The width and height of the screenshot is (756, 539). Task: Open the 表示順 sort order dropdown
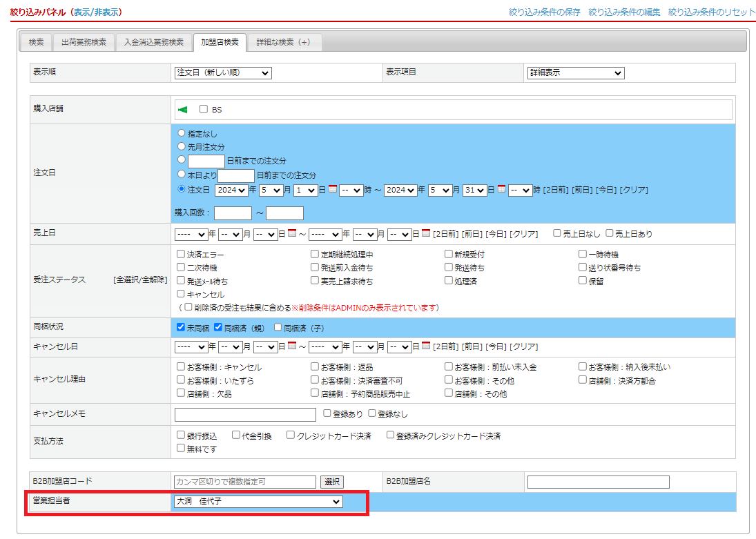click(222, 73)
